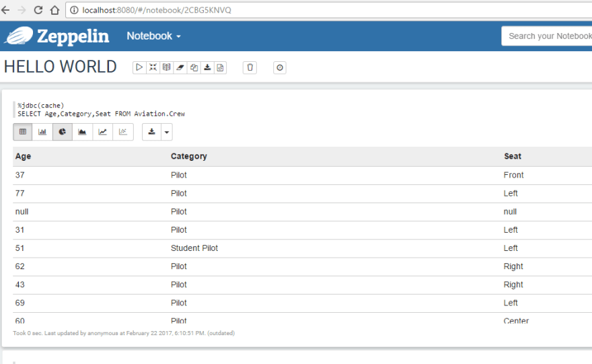
Task: Click the Category column header
Action: [189, 156]
